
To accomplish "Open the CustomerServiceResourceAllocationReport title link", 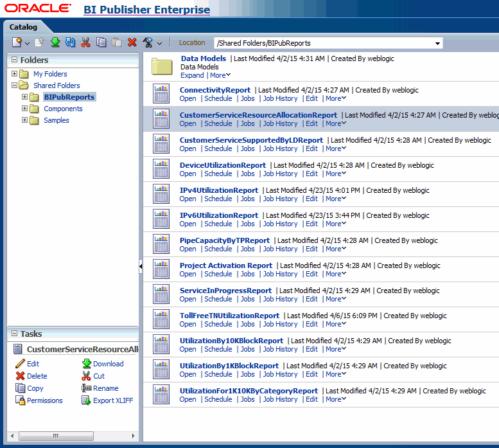I will point(258,115).
